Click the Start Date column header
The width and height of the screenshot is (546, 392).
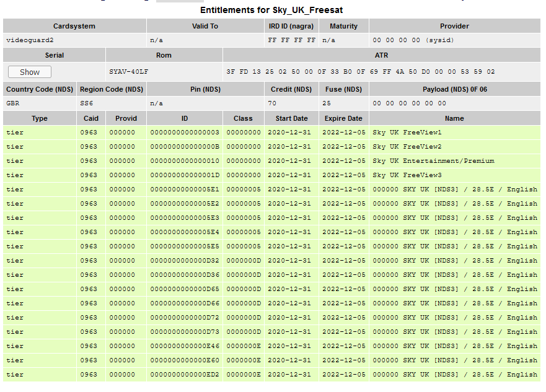[x=291, y=119]
